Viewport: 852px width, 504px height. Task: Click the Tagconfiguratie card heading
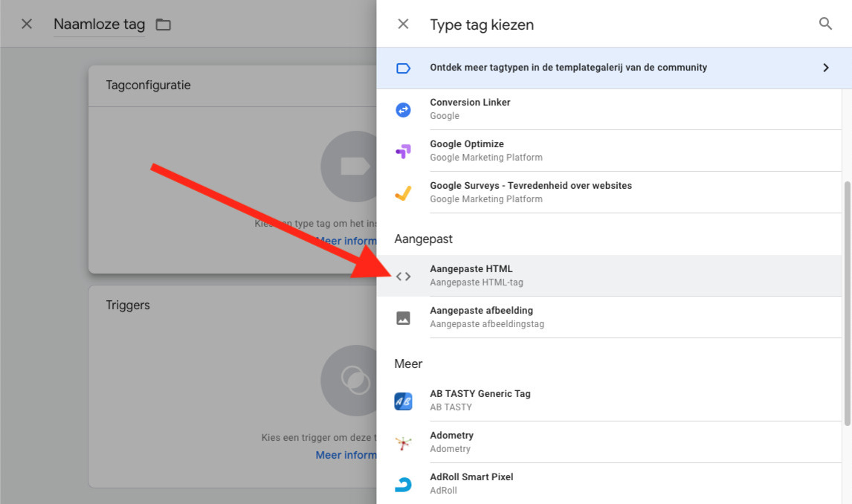(x=149, y=85)
